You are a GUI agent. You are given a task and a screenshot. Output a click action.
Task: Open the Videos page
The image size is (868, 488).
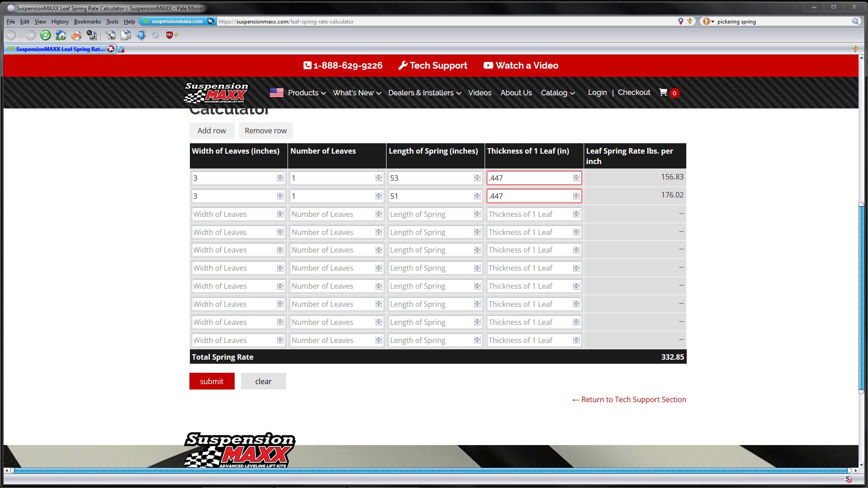[480, 93]
